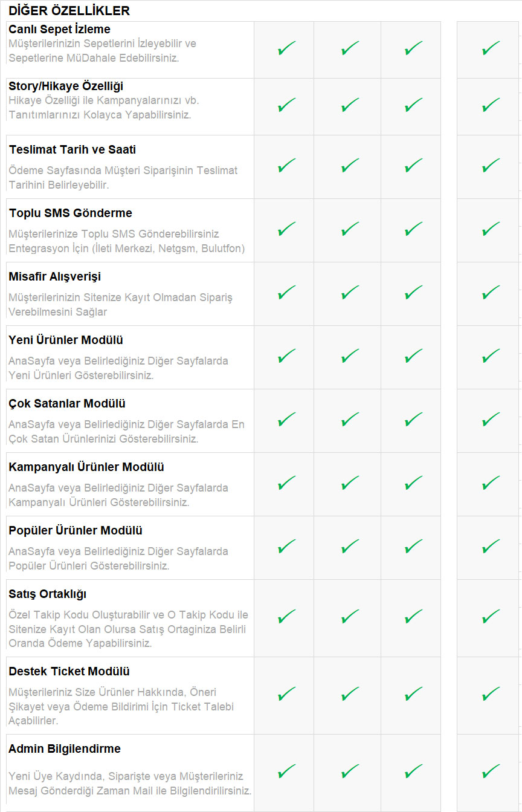This screenshot has height=812, width=522.
Task: Click the DİĞER ÖZELLİKLER section header
Action: click(x=69, y=10)
